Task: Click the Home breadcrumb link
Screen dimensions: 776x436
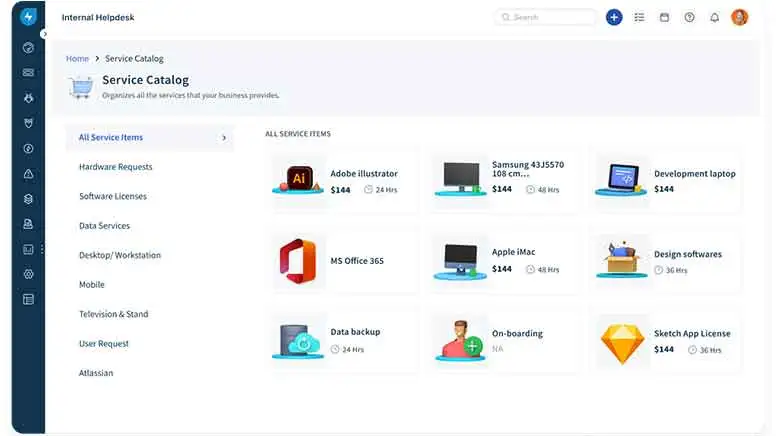Action: coord(77,59)
